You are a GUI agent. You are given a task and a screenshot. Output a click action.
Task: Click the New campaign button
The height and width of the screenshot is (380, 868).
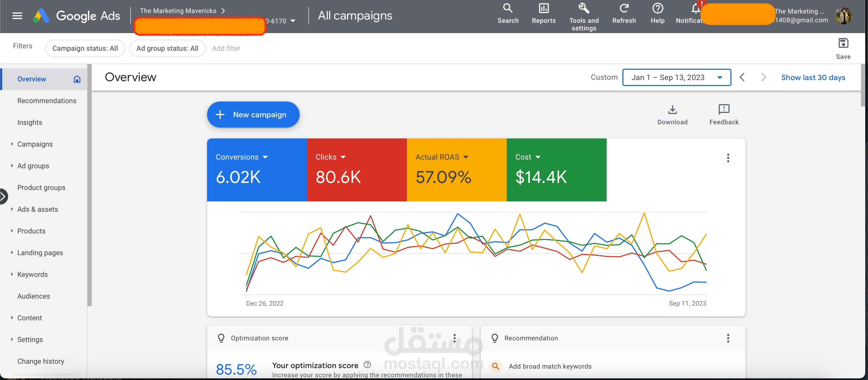(x=253, y=115)
